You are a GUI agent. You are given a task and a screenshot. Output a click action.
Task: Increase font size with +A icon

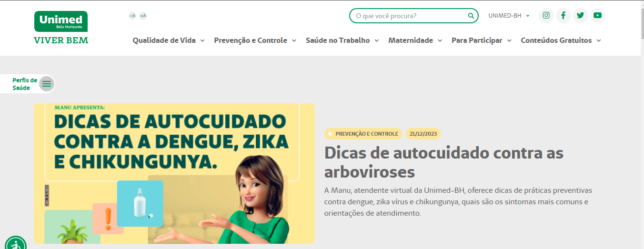(143, 16)
